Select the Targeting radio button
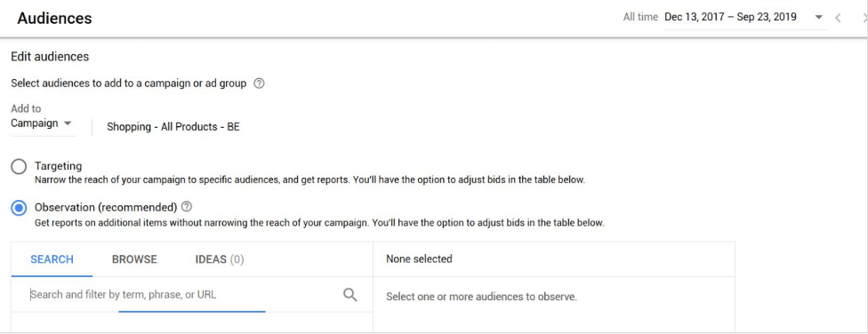The height and width of the screenshot is (334, 868). tap(19, 166)
